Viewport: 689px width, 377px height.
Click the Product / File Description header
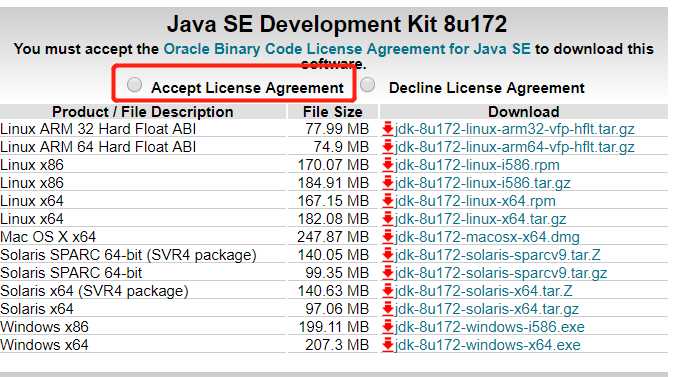click(143, 112)
